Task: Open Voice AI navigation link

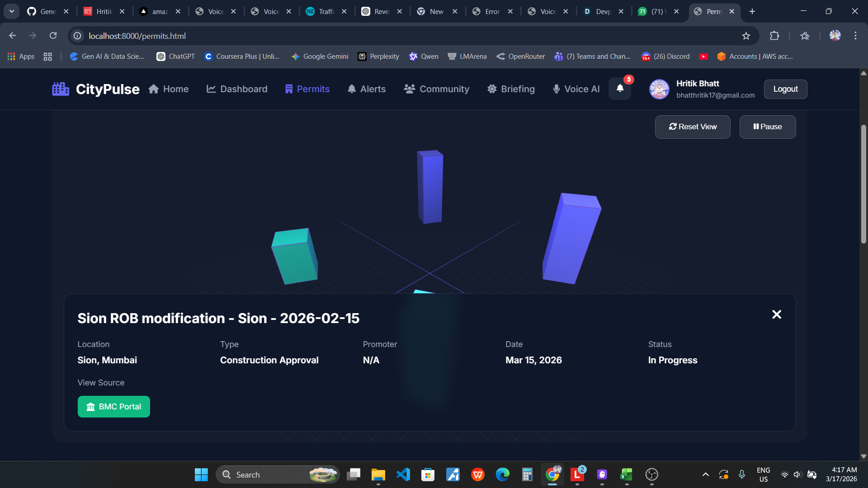Action: [576, 89]
